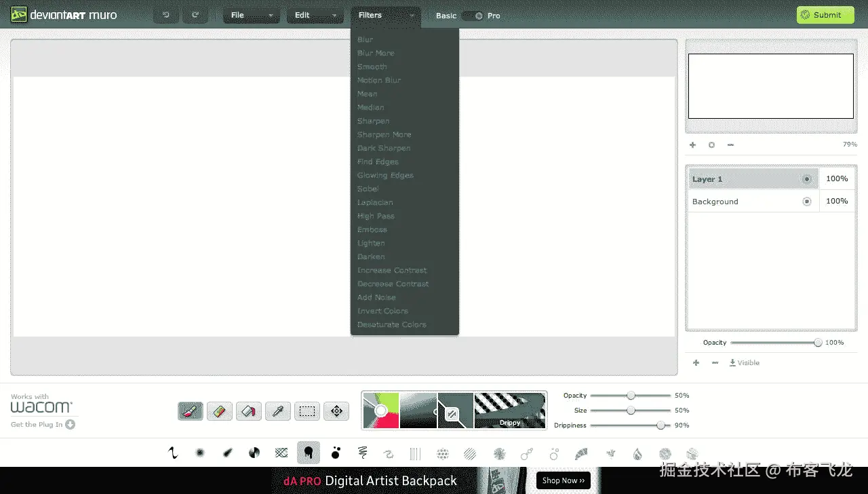Select the paint bucket fill tool
Viewport: 868px width, 494px height.
click(249, 411)
